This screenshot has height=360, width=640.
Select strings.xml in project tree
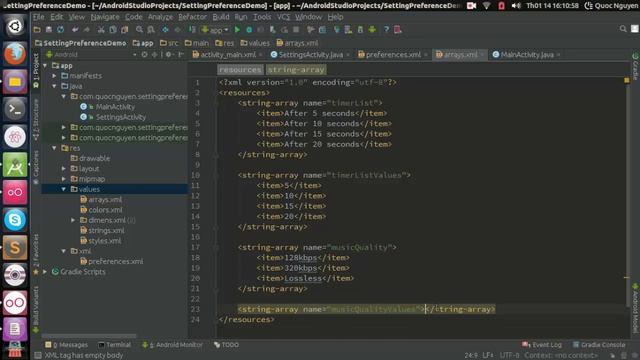point(106,230)
